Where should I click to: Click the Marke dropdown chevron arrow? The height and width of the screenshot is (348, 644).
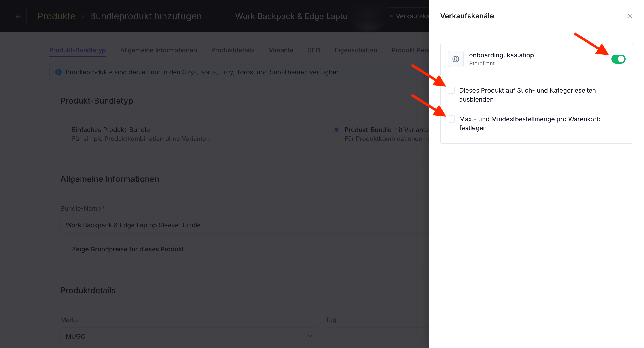pos(310,337)
